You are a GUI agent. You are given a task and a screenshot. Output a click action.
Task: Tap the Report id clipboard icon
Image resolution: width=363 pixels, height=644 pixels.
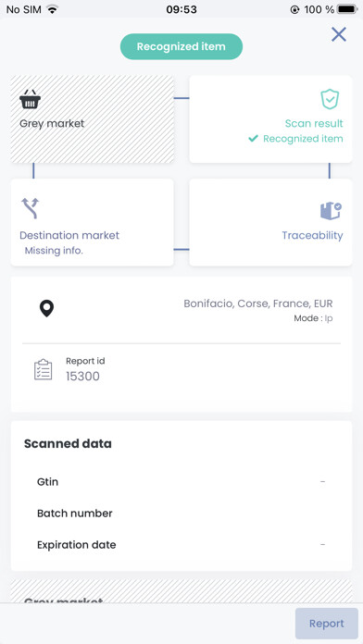[44, 369]
